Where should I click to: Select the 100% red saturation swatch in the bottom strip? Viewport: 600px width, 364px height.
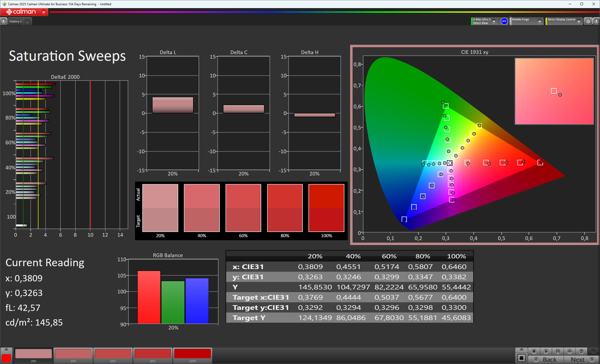[x=192, y=354]
